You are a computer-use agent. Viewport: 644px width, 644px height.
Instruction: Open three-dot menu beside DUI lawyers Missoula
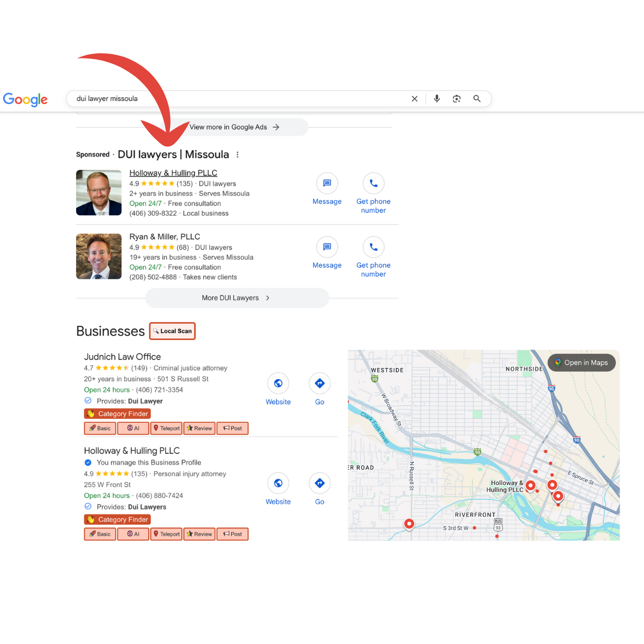coord(237,155)
